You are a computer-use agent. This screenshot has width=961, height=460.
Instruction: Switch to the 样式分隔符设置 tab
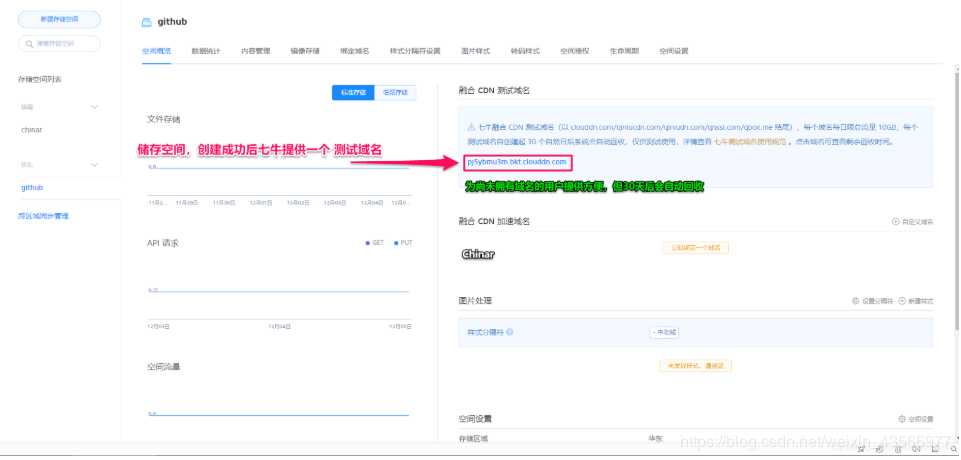point(416,51)
